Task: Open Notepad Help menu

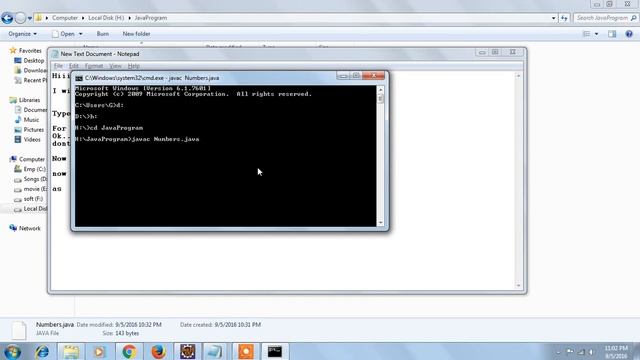Action: (133, 66)
